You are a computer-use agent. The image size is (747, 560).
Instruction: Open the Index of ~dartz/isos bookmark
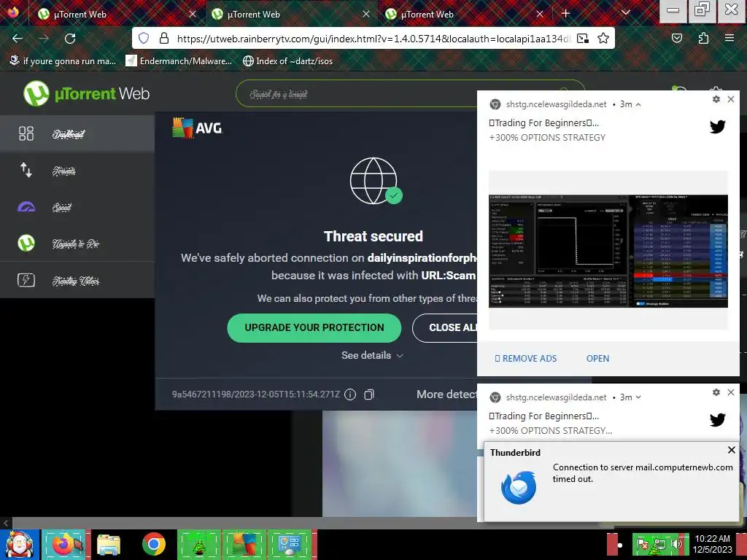coord(287,61)
